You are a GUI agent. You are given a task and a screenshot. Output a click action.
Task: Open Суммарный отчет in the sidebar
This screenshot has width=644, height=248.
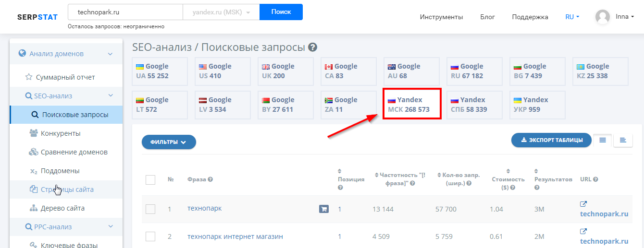tap(66, 77)
